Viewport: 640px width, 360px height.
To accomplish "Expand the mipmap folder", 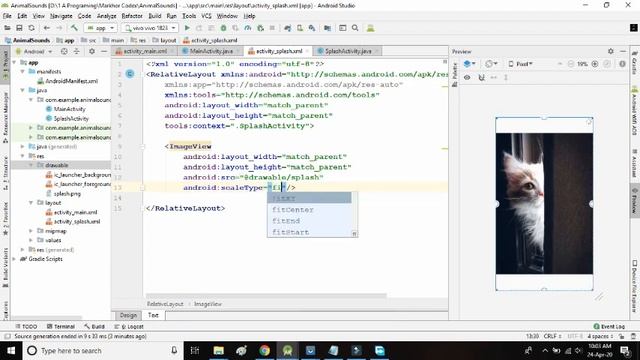I will click(x=31, y=231).
